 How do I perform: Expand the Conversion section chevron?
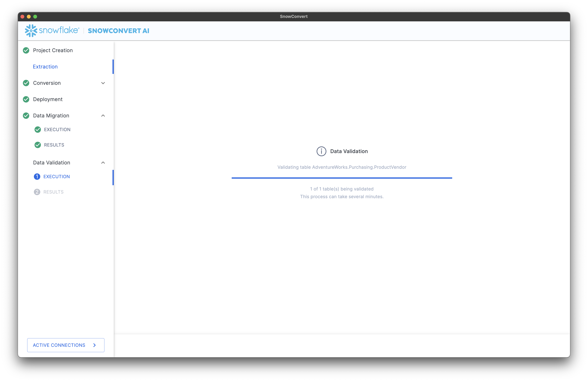[x=103, y=83]
